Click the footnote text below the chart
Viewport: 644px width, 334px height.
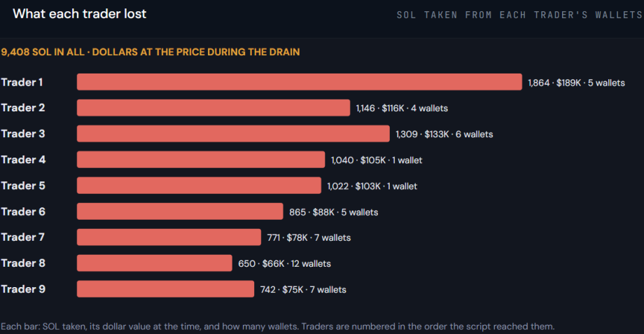pos(278,326)
